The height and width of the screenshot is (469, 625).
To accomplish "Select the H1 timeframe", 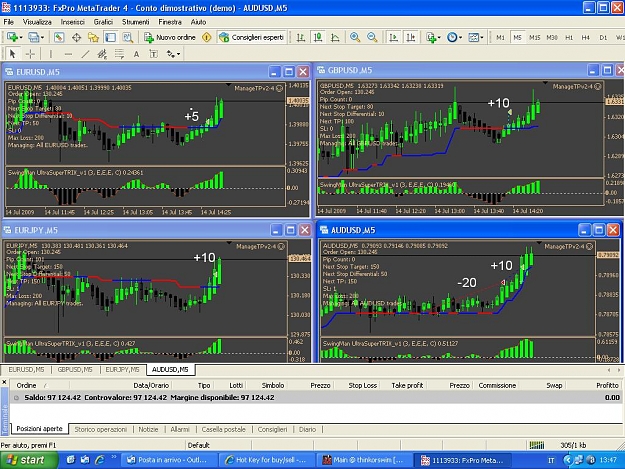I will [569, 37].
